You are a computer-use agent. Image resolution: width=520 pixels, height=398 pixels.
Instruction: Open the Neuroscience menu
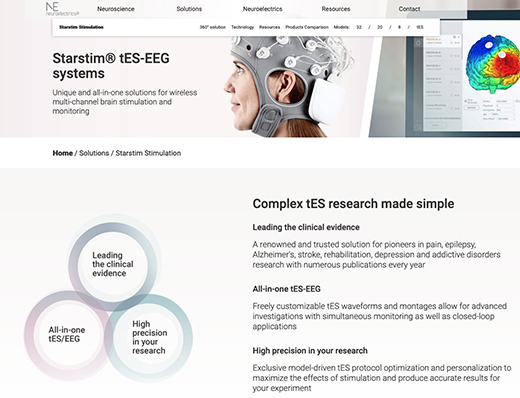116,9
